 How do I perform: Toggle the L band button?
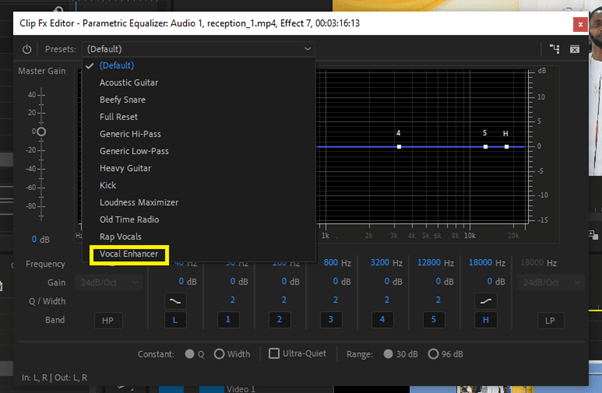(175, 320)
